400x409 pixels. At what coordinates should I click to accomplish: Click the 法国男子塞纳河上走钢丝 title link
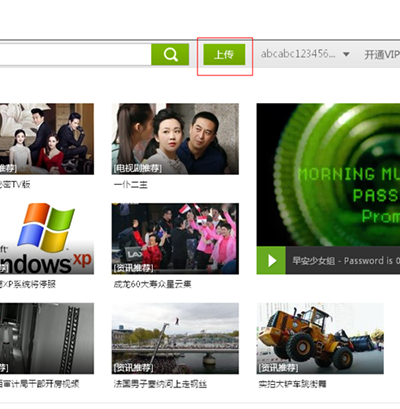[x=160, y=384]
